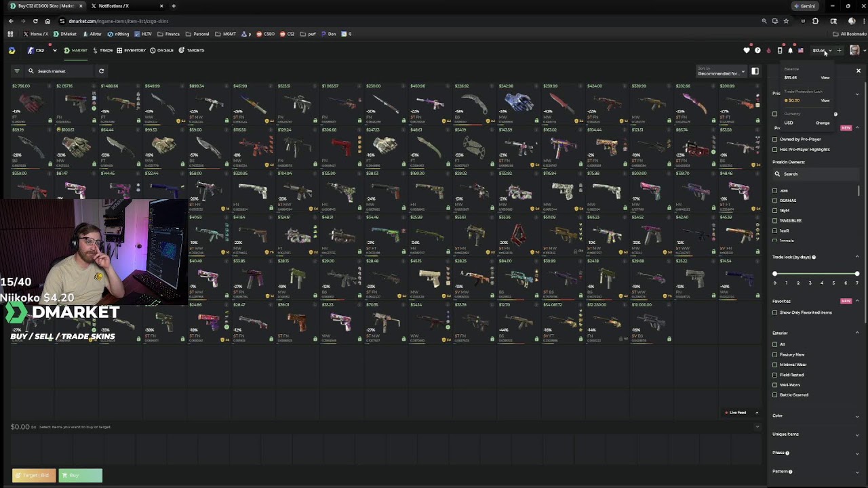Add funds with the plus icon
Viewport: 868px width, 488px height.
840,50
